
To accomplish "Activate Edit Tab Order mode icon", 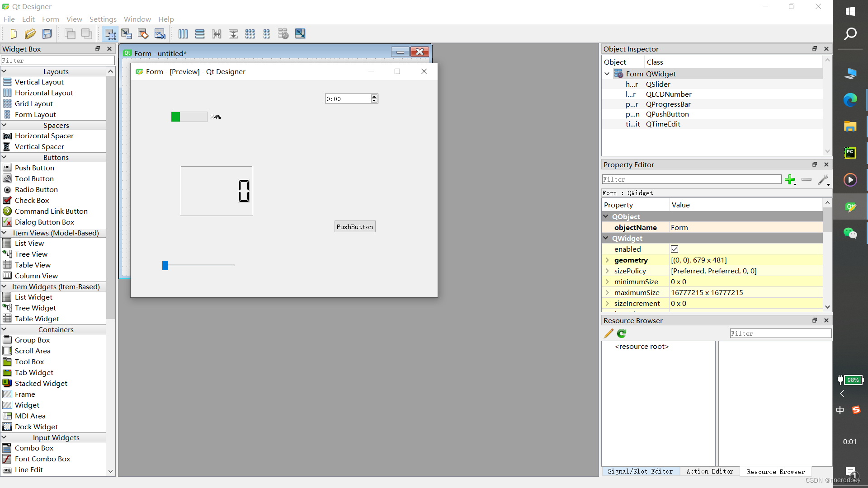I will [x=160, y=34].
